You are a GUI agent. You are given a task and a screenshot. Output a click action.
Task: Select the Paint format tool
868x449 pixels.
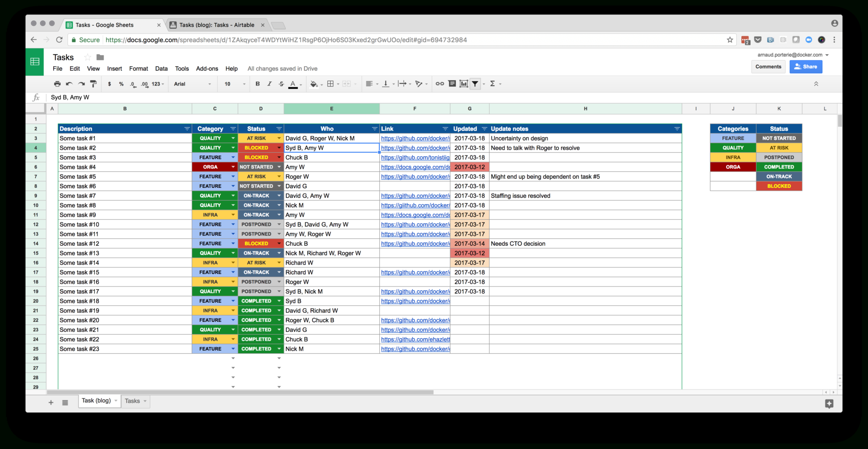[93, 84]
